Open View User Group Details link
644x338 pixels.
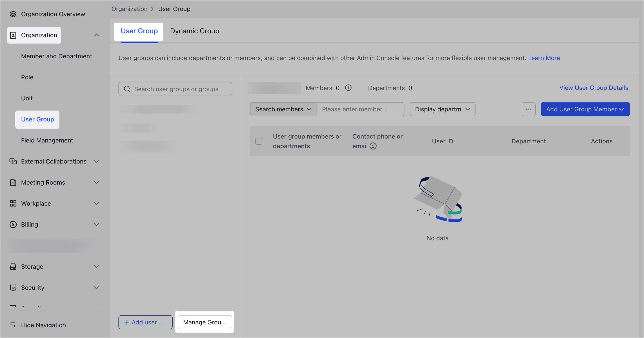(594, 88)
